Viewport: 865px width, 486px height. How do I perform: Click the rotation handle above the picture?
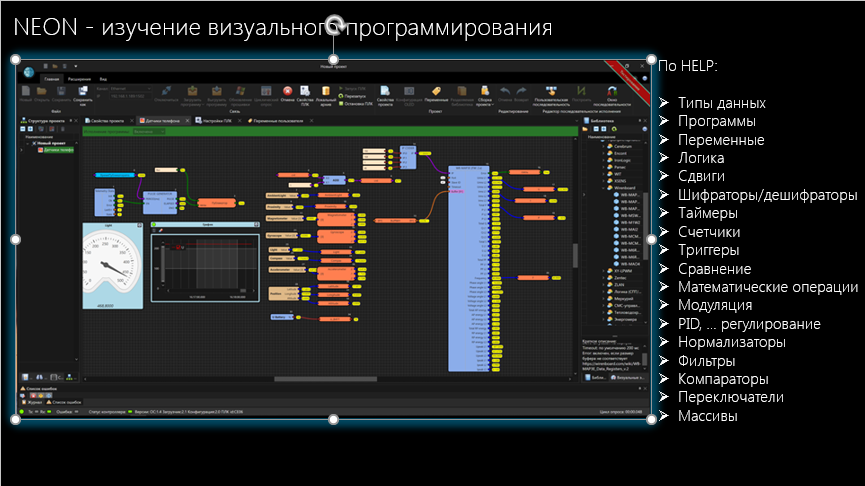[x=334, y=25]
